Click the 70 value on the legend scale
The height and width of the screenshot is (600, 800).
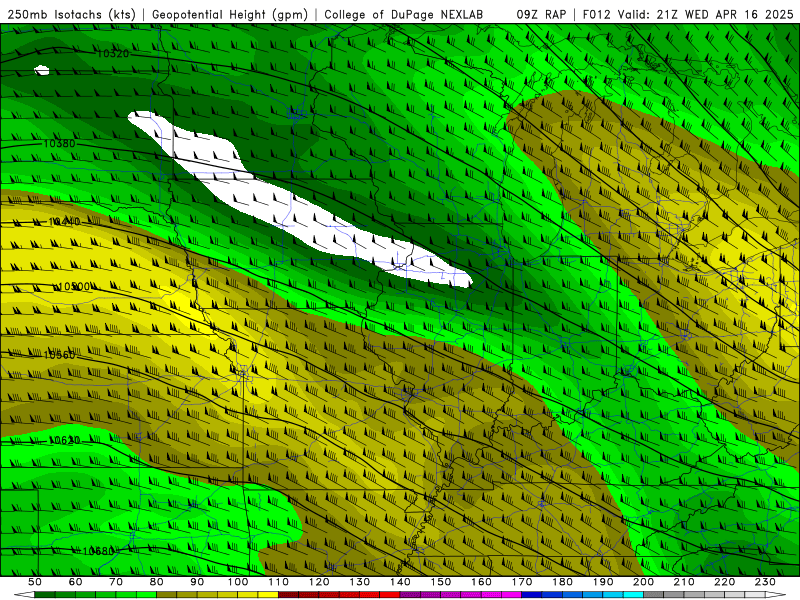pos(116,582)
